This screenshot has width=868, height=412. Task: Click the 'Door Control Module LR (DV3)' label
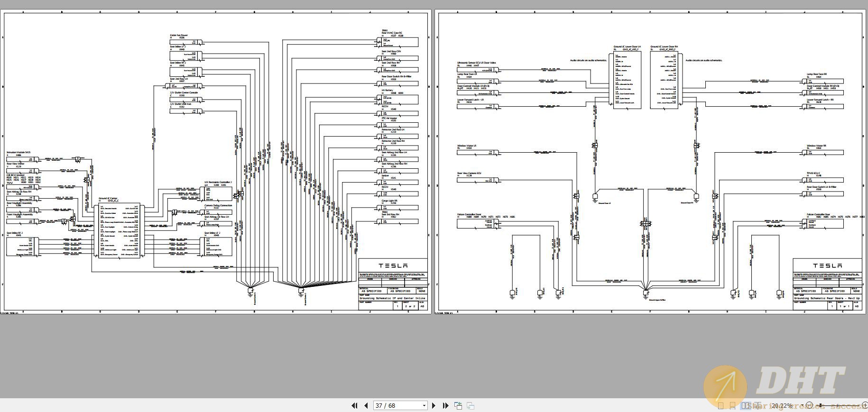tap(473, 86)
